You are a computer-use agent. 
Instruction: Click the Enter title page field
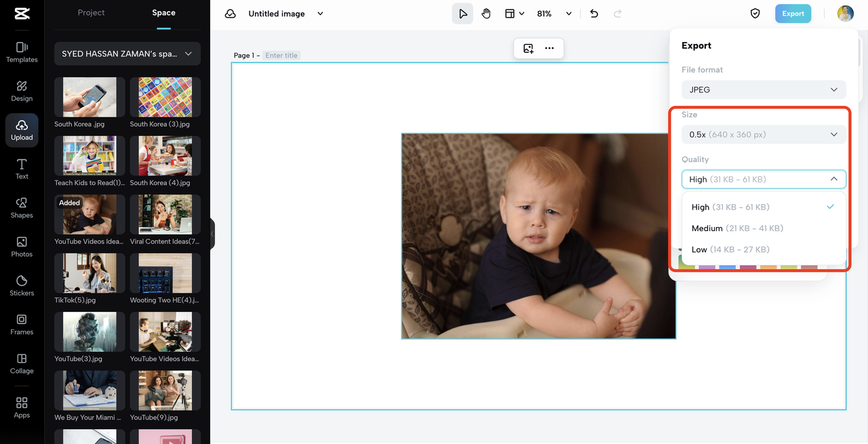[281, 56]
